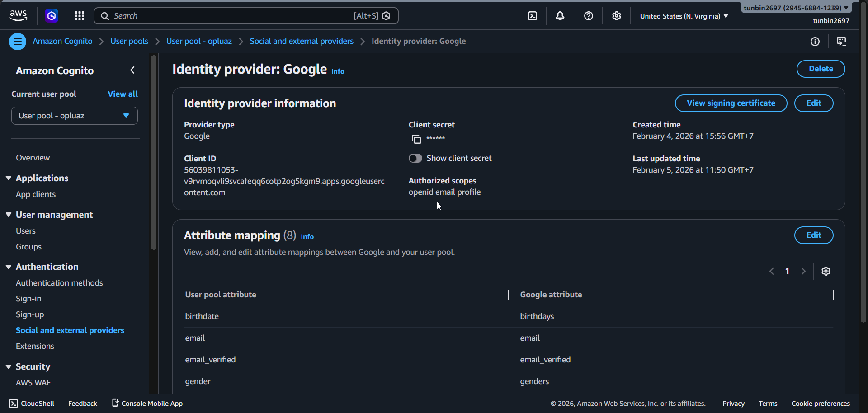Navigate to Authentication methods in sidebar

click(x=59, y=282)
